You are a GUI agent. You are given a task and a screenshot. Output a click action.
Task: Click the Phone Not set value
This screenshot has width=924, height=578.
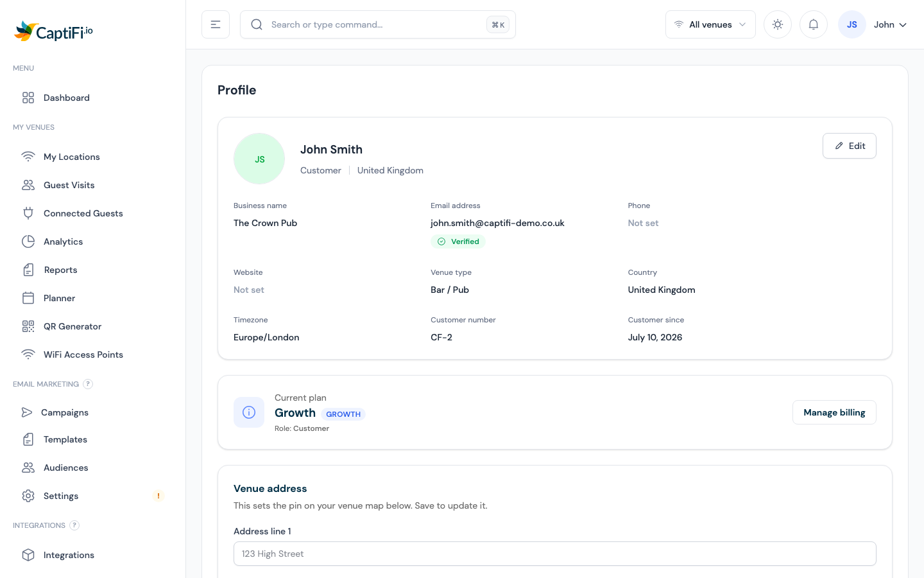coord(643,223)
